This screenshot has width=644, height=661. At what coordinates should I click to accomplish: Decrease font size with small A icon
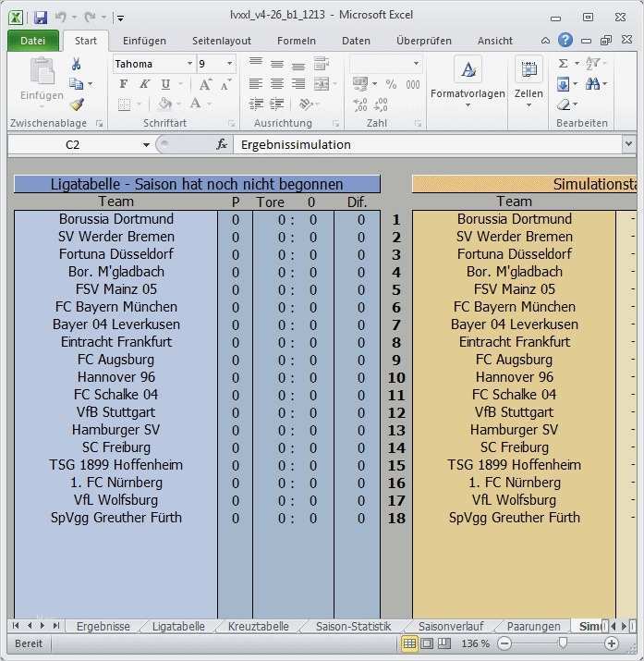click(x=225, y=85)
